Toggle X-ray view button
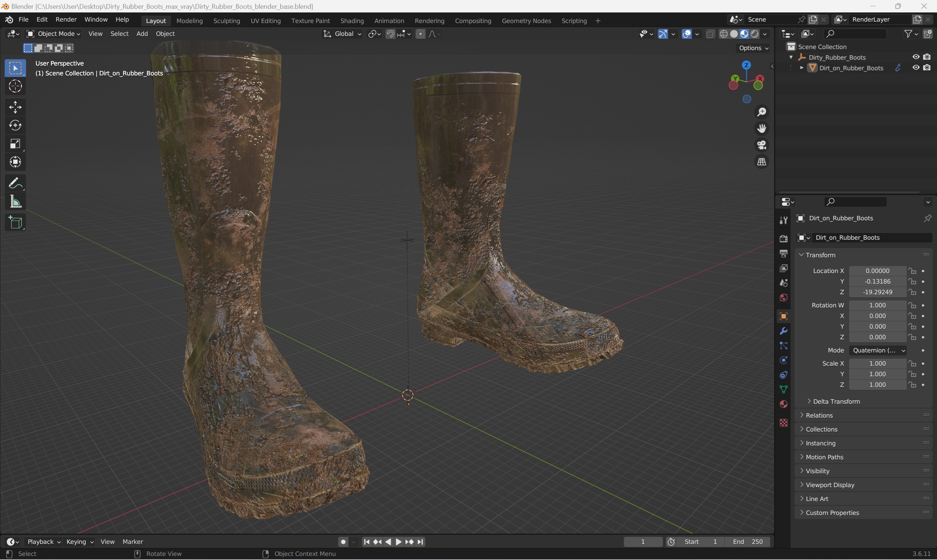Image resolution: width=937 pixels, height=560 pixels. 710,34
